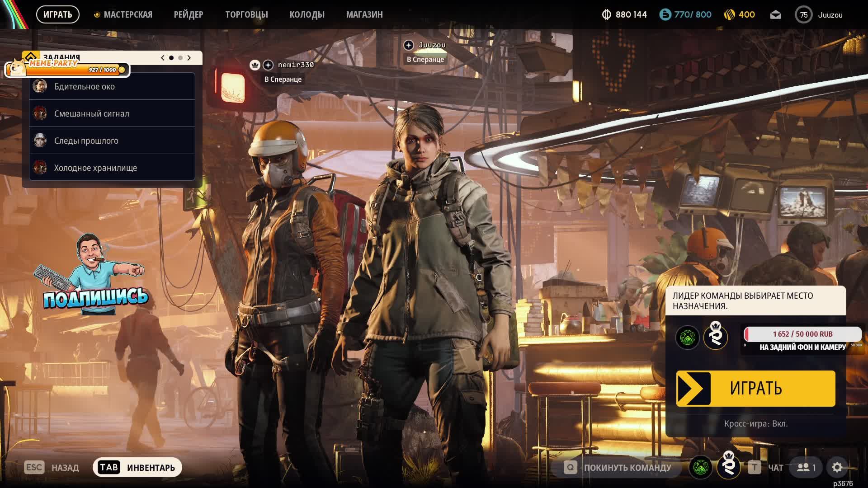
Task: Collapse the quests panel chevron
Action: (x=30, y=56)
